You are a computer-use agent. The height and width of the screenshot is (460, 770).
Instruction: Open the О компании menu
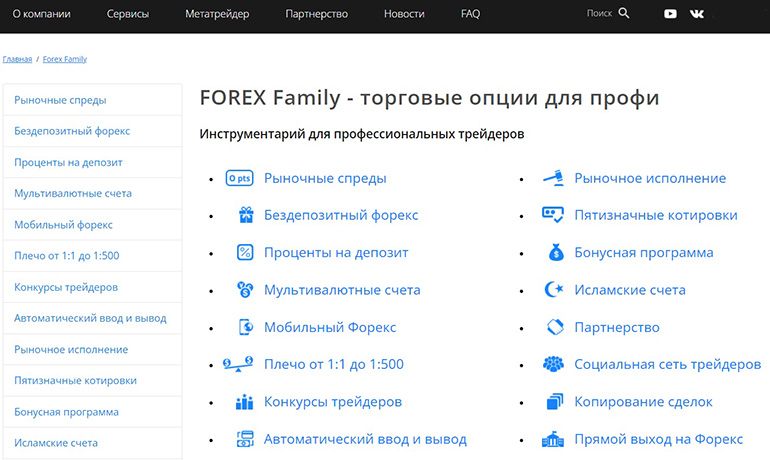[42, 14]
